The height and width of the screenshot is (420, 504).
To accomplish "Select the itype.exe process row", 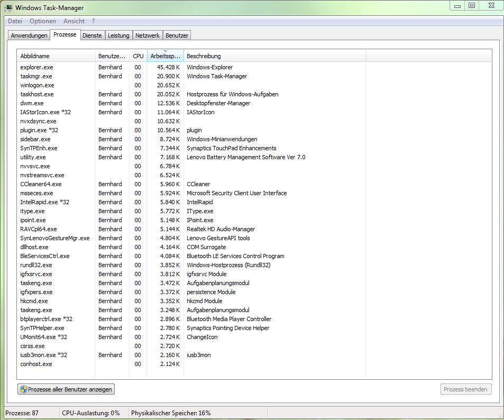I will (x=191, y=211).
